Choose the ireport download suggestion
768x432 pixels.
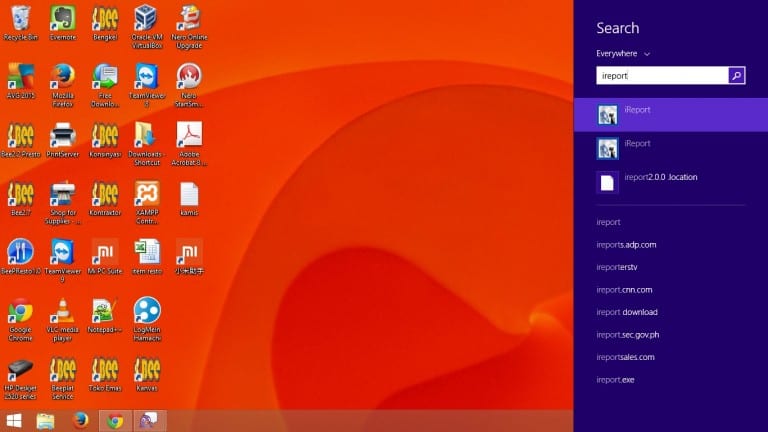pos(627,312)
